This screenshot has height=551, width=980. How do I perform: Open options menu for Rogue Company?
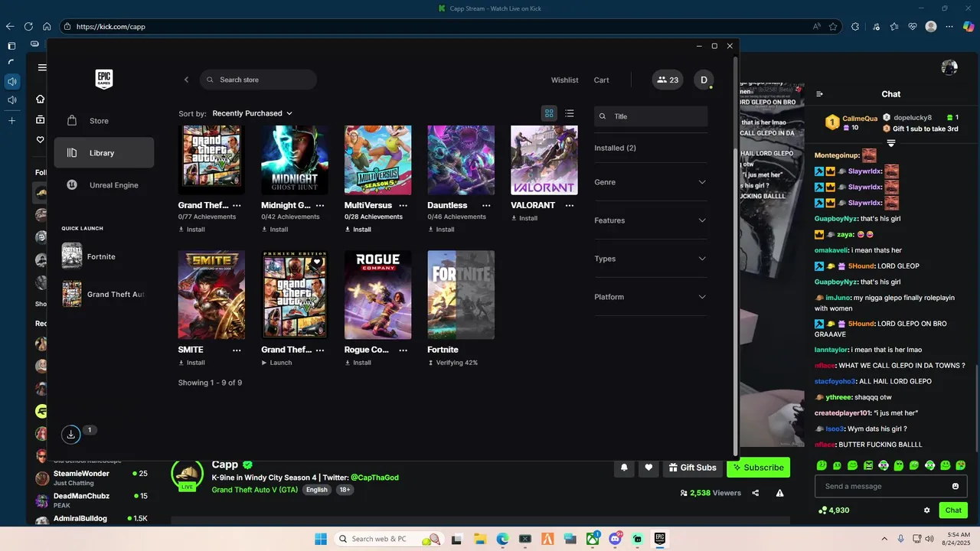[403, 350]
